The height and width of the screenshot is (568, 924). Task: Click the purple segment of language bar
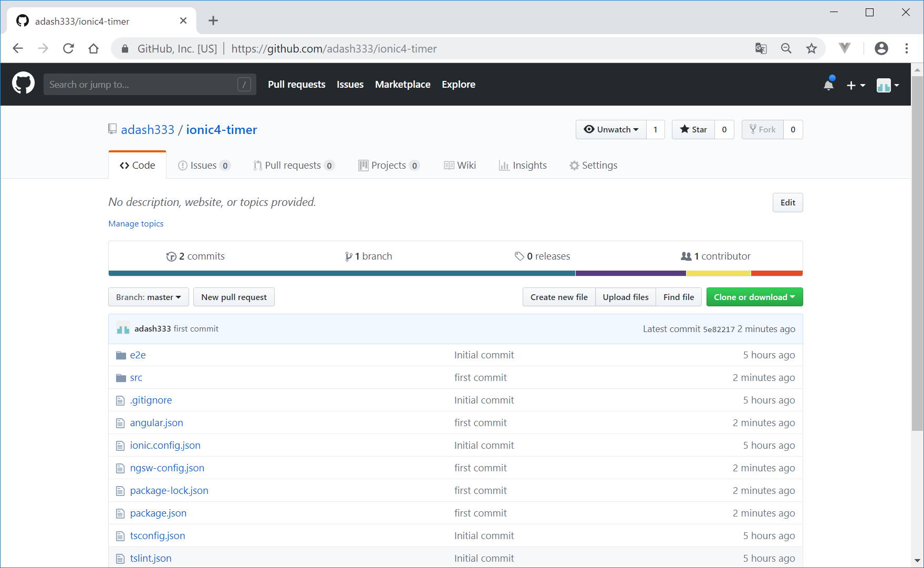pyautogui.click(x=630, y=273)
